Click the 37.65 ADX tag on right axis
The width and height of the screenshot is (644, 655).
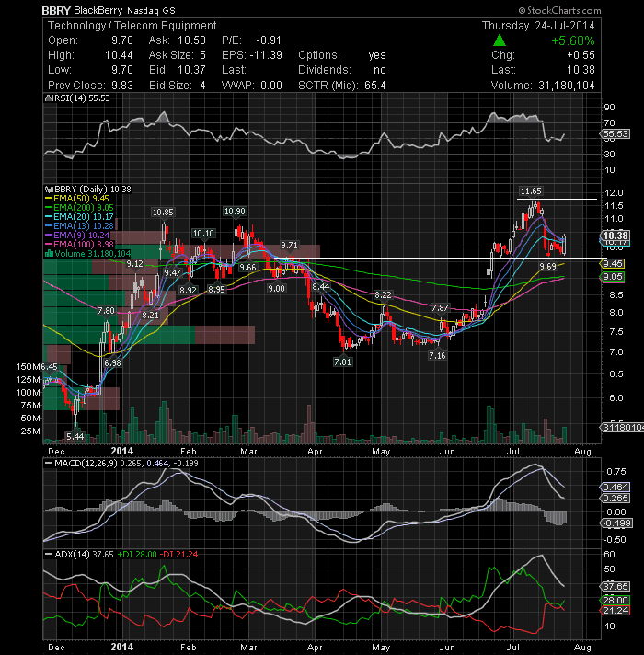click(615, 587)
